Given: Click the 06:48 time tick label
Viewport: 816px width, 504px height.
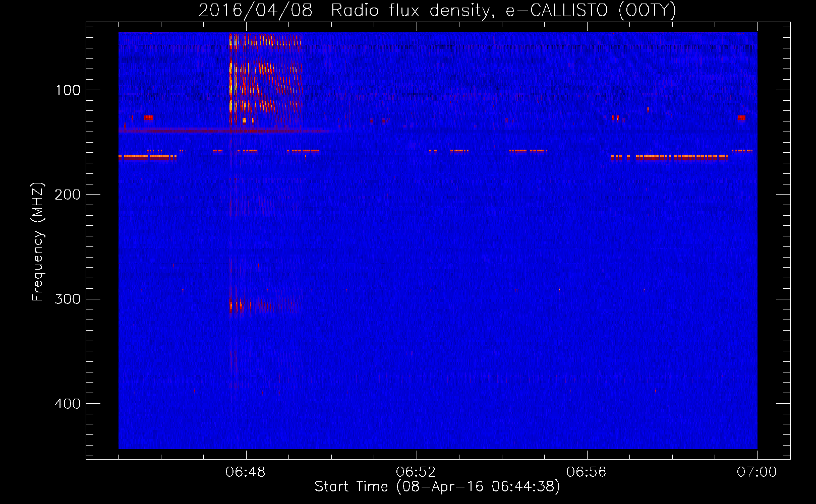Looking at the screenshot, I should click(x=246, y=472).
